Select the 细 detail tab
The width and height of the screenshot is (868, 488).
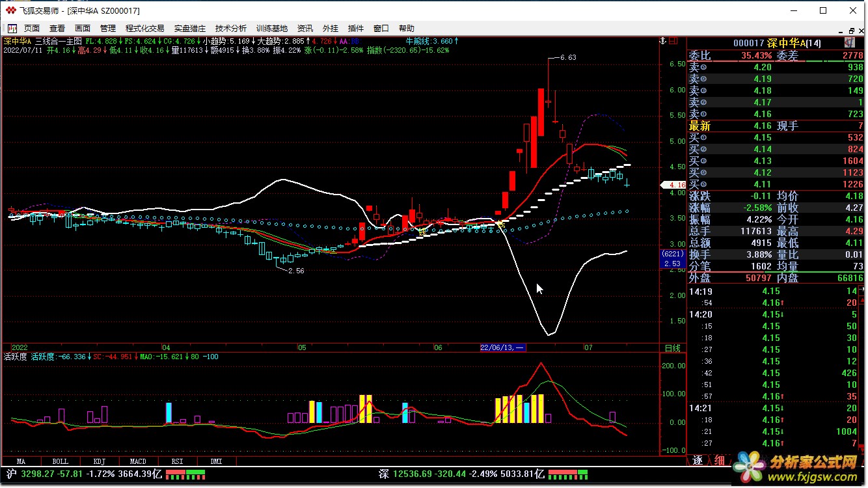coord(719,461)
